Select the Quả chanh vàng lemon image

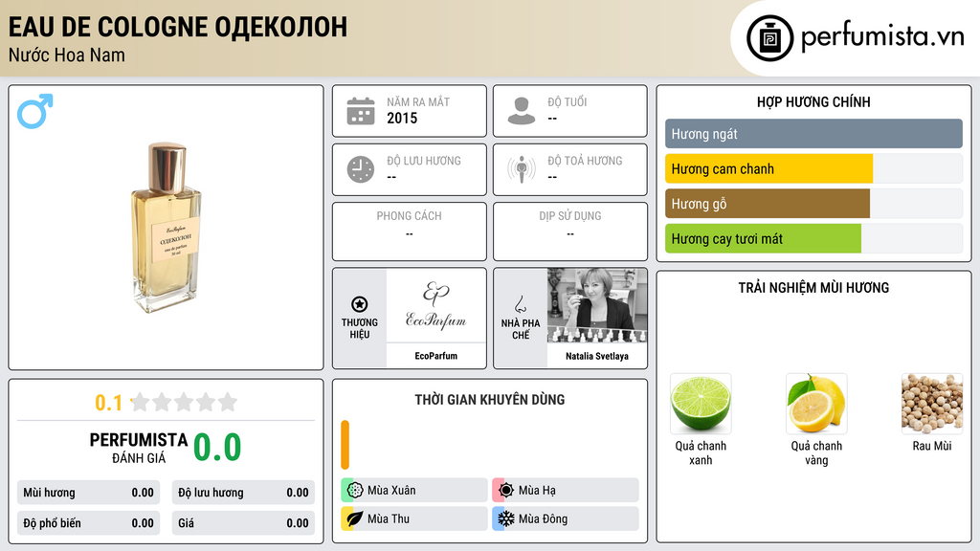pyautogui.click(x=816, y=404)
